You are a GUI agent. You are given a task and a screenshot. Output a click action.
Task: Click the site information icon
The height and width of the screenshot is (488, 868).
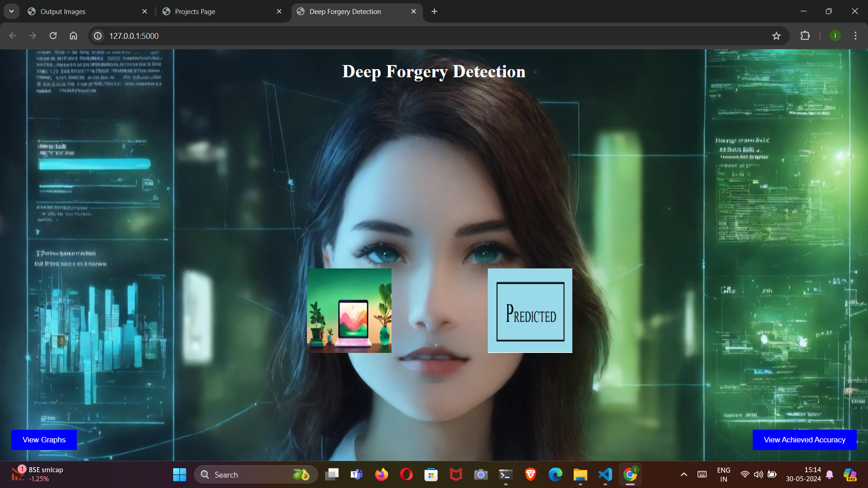pos(98,36)
